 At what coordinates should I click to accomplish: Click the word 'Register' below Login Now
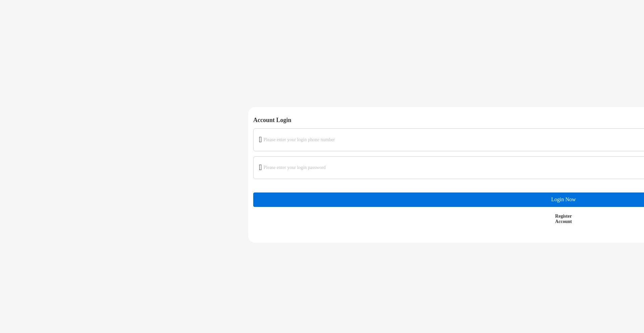(x=563, y=216)
